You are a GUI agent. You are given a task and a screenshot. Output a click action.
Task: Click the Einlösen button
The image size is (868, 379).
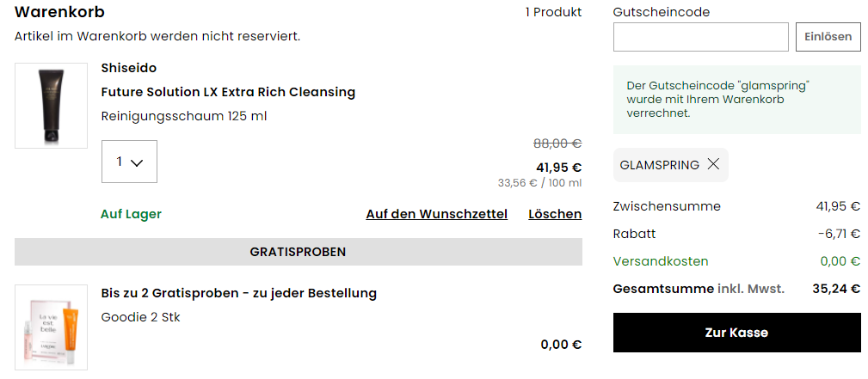[828, 37]
